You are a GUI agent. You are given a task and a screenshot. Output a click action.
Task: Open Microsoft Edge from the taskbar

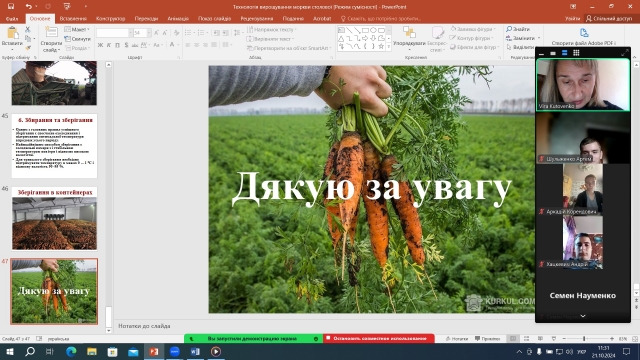(x=71, y=351)
